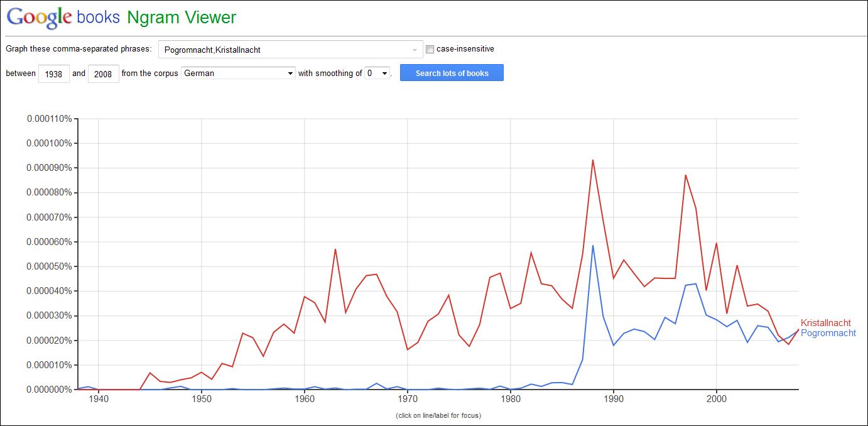Click the Kristallnacht peak near 1963
The height and width of the screenshot is (426, 868).
(335, 249)
